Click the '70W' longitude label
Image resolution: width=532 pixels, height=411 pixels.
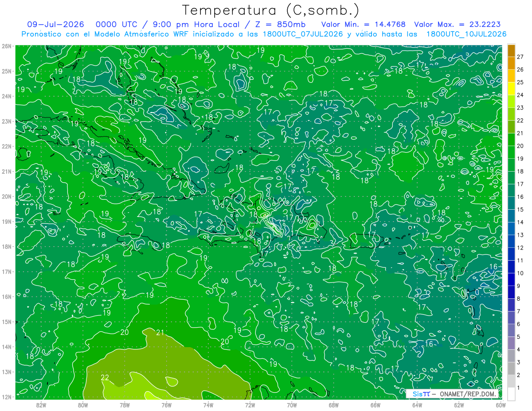point(292,404)
